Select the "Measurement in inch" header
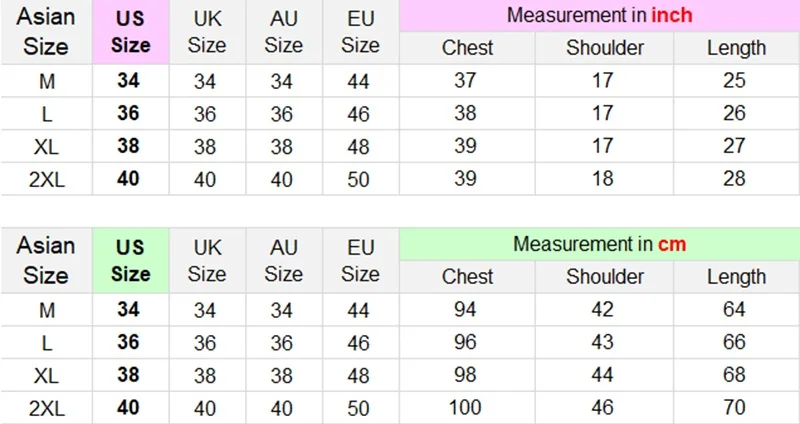 [x=599, y=15]
